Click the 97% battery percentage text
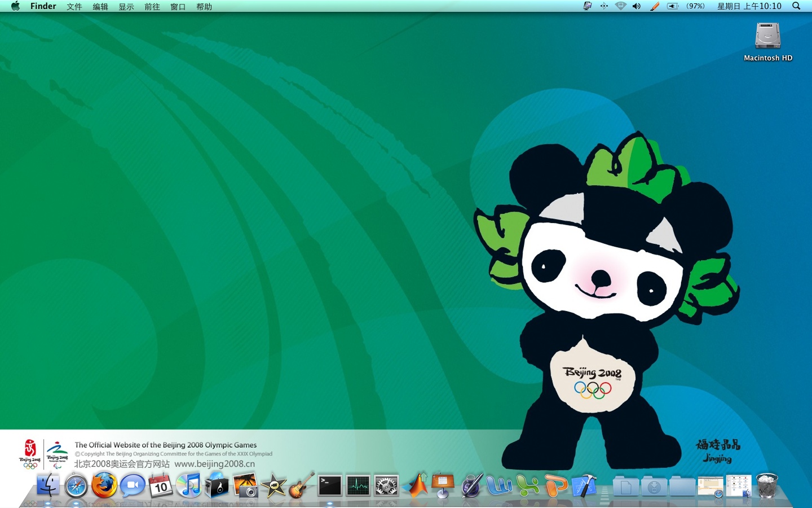Viewport: 812px width, 508px height. tap(695, 6)
